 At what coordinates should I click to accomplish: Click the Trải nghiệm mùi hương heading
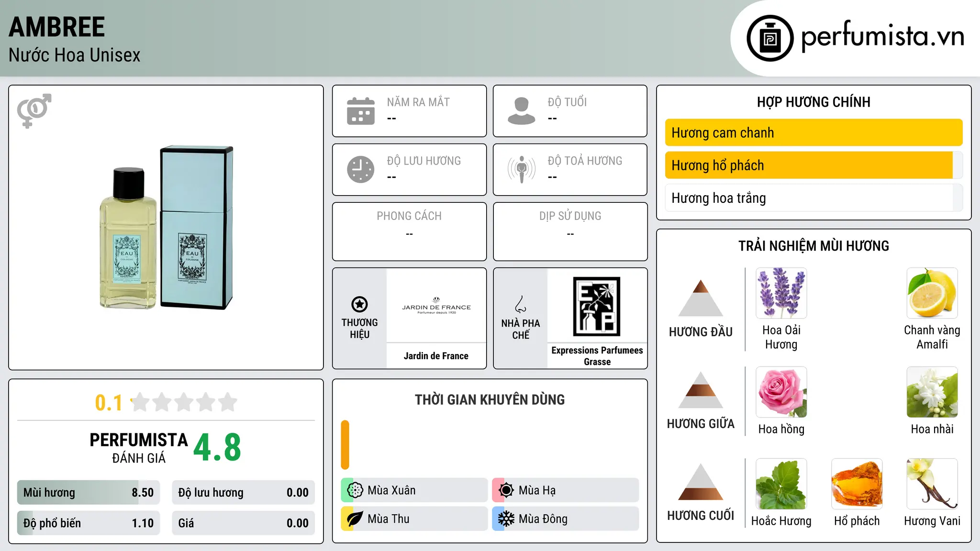coord(813,246)
